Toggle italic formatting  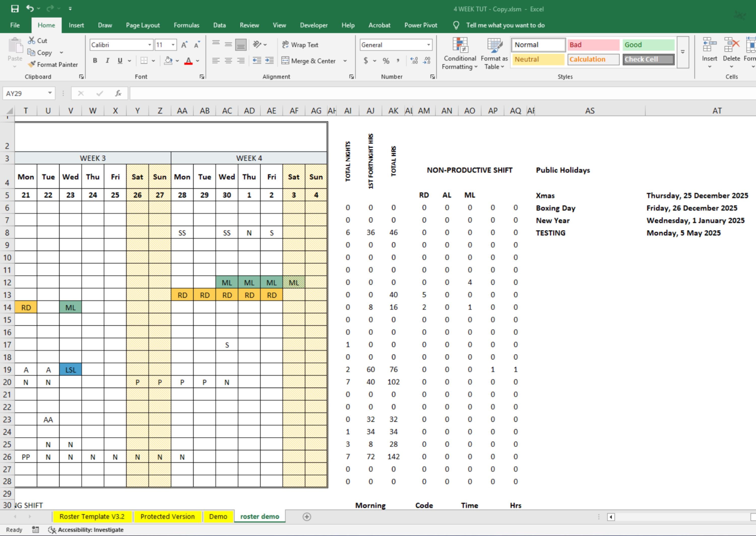click(107, 61)
